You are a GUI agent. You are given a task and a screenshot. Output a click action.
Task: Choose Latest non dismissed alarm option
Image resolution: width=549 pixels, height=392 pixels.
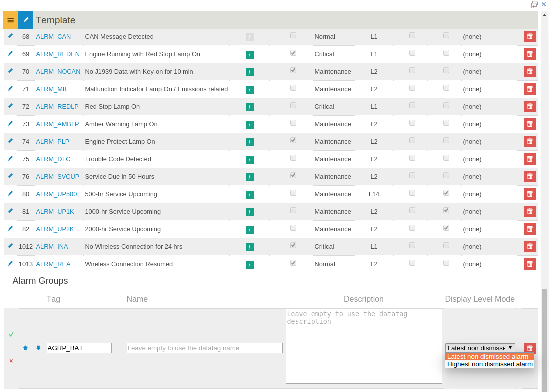(490, 357)
